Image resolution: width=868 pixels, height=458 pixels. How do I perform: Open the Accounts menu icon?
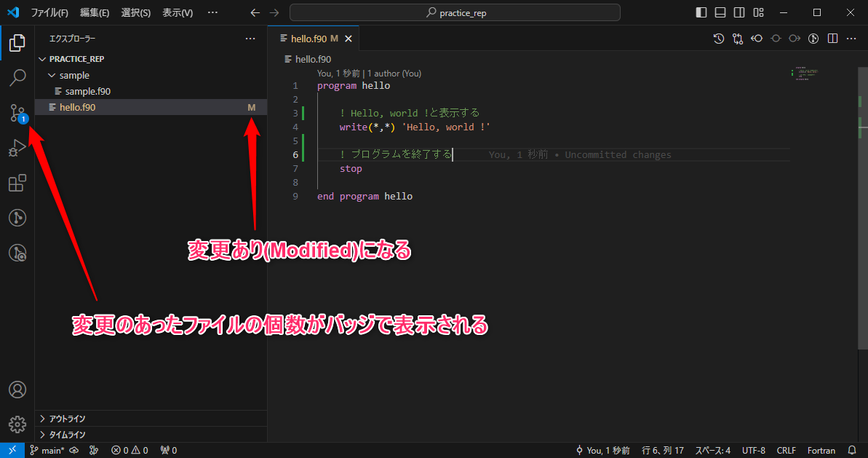(x=17, y=390)
